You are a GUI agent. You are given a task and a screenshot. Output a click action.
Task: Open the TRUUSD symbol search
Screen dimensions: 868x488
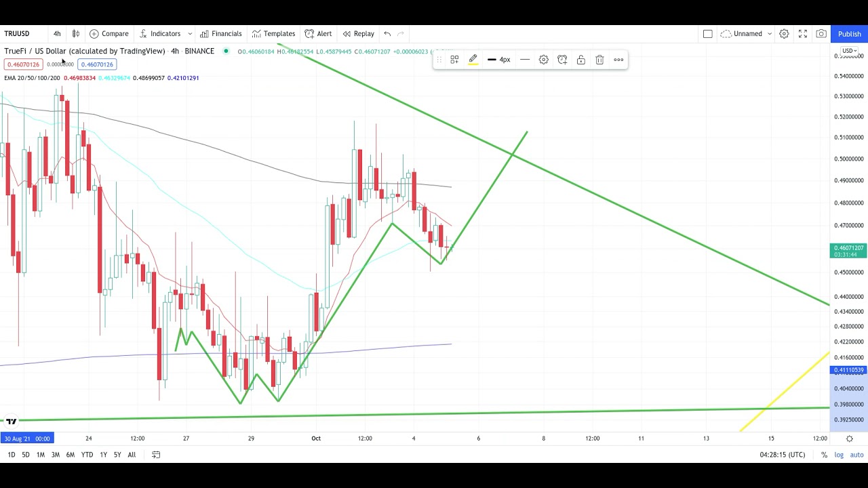[17, 33]
